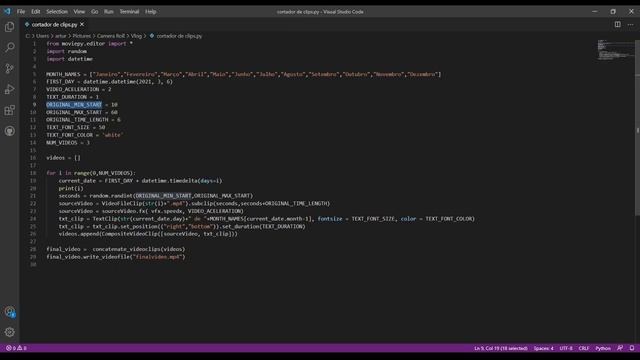640x360 pixels.
Task: Click the "finalvideo.mp4" string
Action: pos(158,257)
